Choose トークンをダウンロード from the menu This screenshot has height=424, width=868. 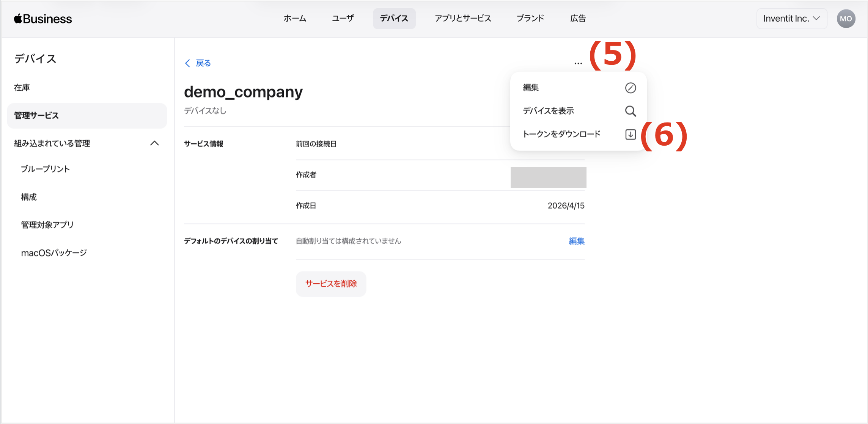coord(579,134)
